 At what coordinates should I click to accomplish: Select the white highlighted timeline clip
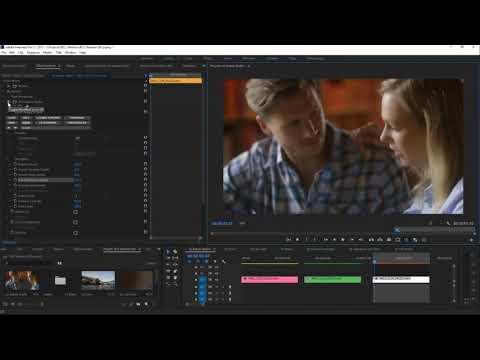(401, 279)
